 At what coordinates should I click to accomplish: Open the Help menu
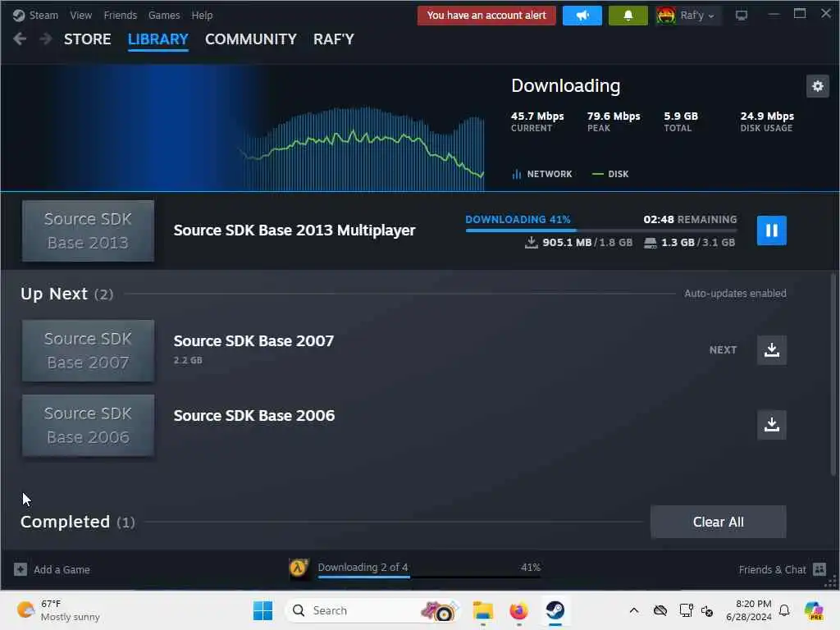[x=202, y=16]
